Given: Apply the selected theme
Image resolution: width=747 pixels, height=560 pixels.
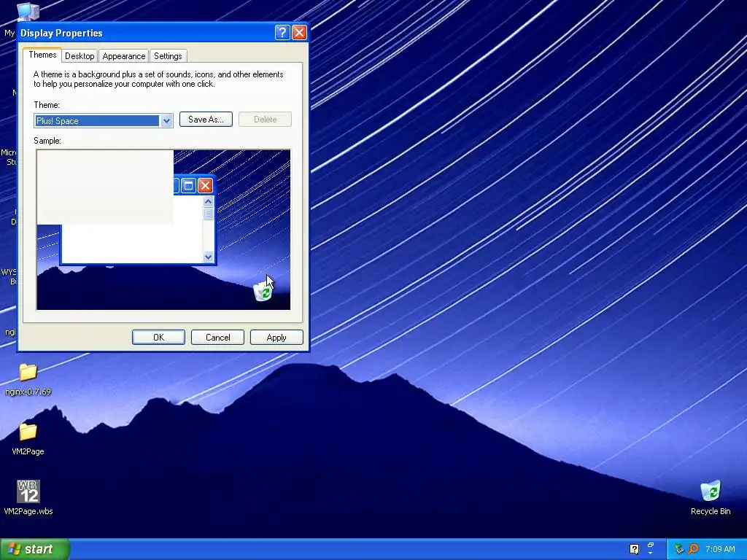Looking at the screenshot, I should pos(276,337).
